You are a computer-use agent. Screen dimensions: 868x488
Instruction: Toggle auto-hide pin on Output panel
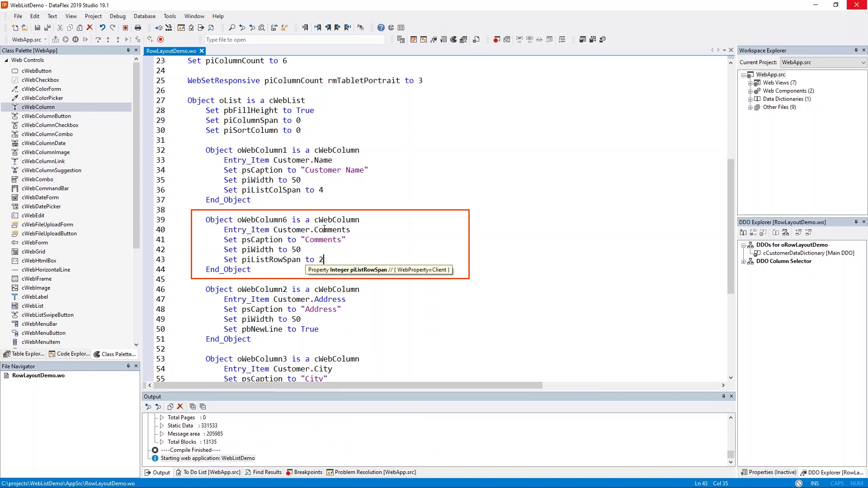[x=723, y=396]
